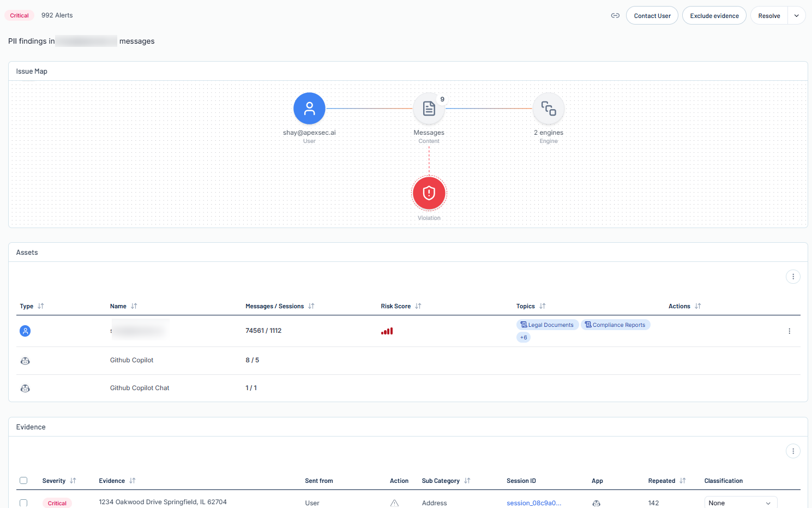Click the Legal Documents topic tag
Viewport: 812px width, 508px height.
pyautogui.click(x=548, y=325)
